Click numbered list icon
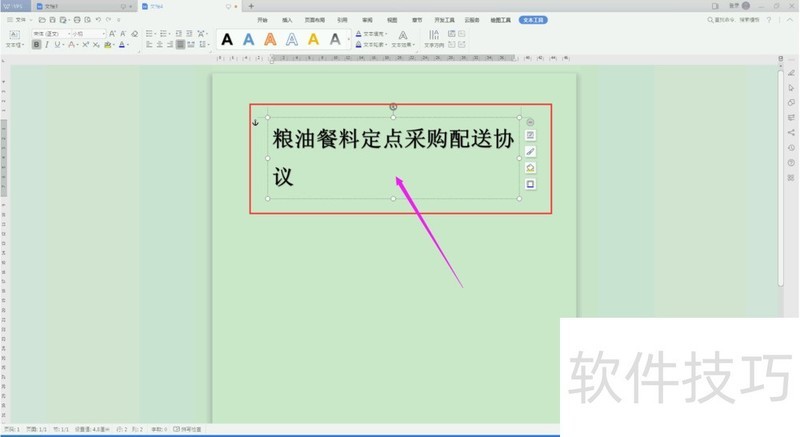The height and width of the screenshot is (437, 800). coord(164,34)
